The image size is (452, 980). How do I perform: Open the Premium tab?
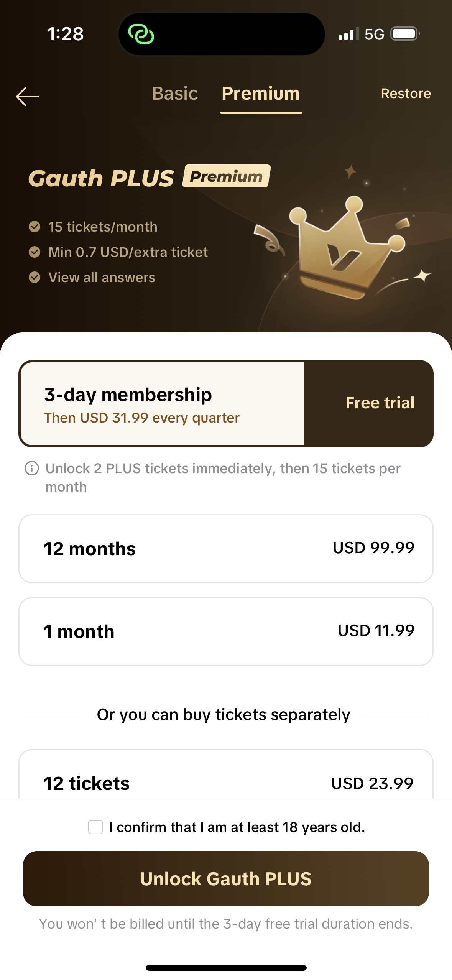(261, 94)
